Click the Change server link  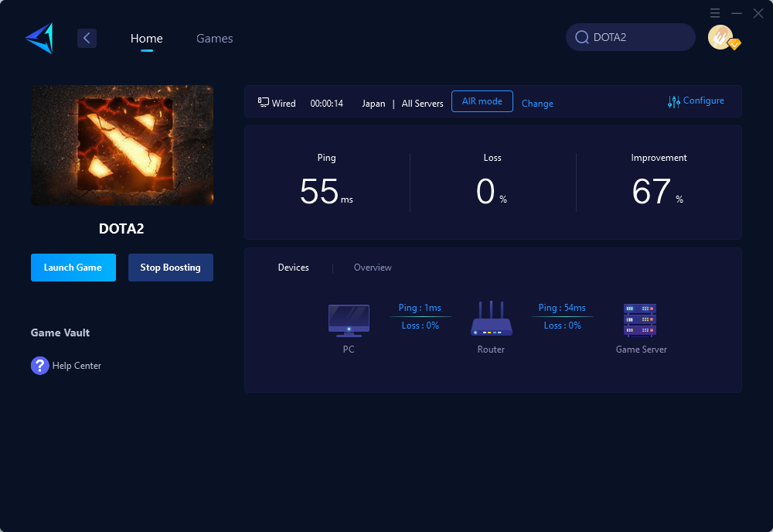(537, 104)
